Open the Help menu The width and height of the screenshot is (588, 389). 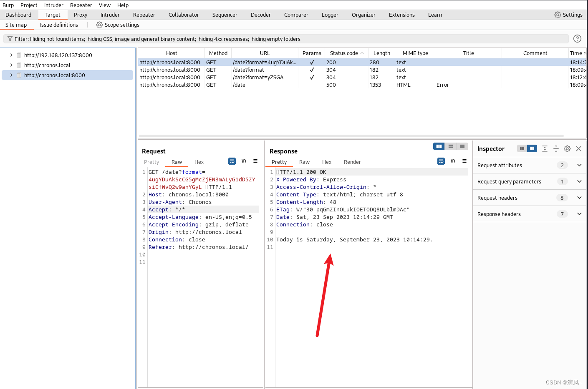tap(123, 5)
